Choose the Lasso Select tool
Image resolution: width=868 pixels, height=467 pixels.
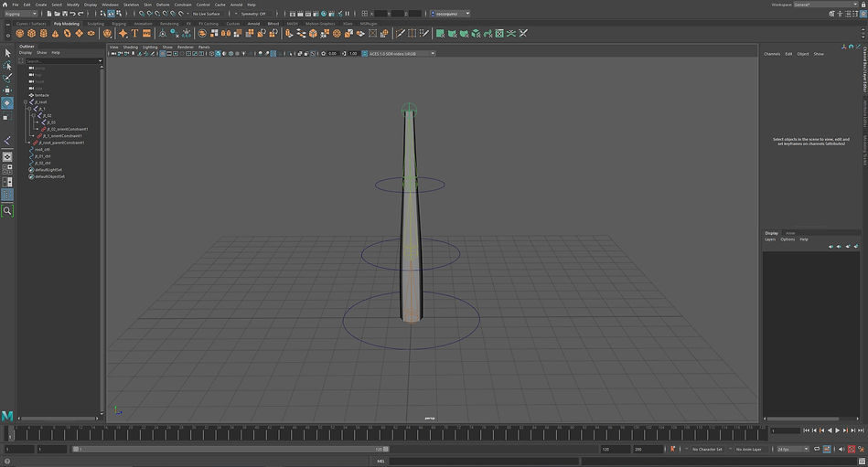7,66
